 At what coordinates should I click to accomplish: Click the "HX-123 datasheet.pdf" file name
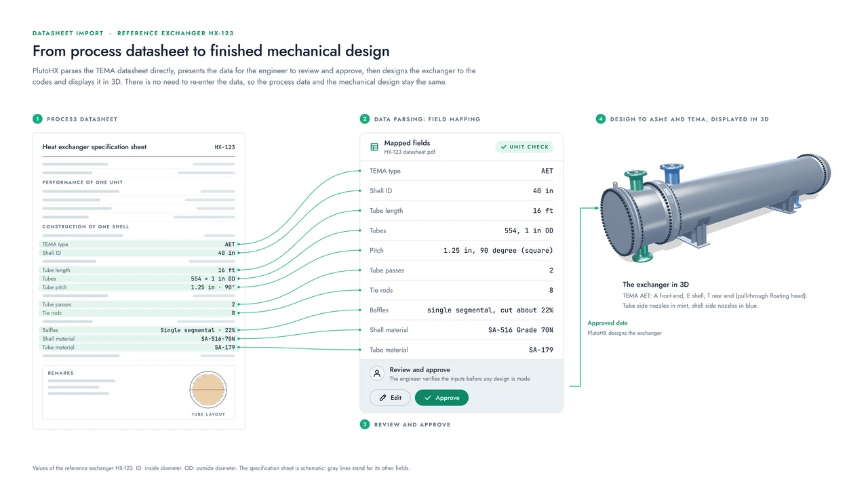pos(410,152)
